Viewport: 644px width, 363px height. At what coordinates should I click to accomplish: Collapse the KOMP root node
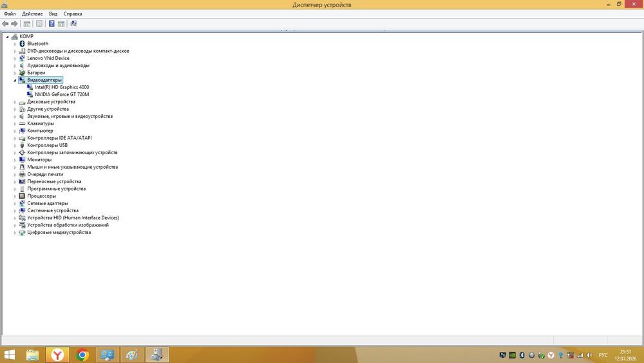point(7,37)
